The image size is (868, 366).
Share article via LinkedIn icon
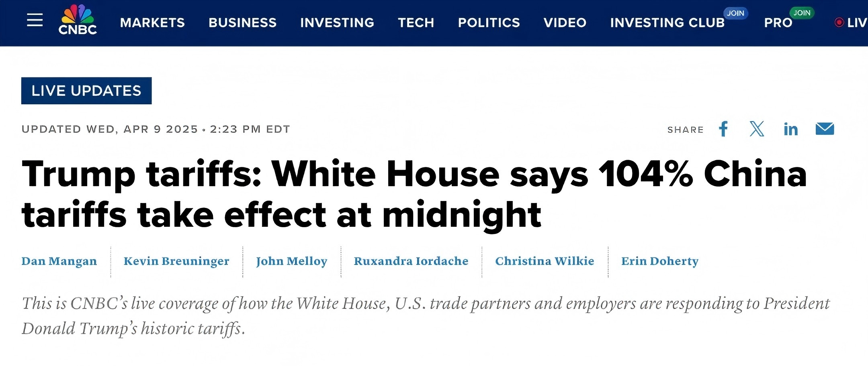pyautogui.click(x=790, y=129)
